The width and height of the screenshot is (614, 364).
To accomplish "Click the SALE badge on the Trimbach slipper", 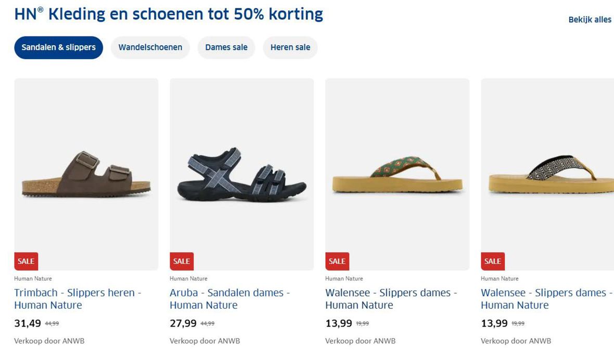I will pos(26,262).
